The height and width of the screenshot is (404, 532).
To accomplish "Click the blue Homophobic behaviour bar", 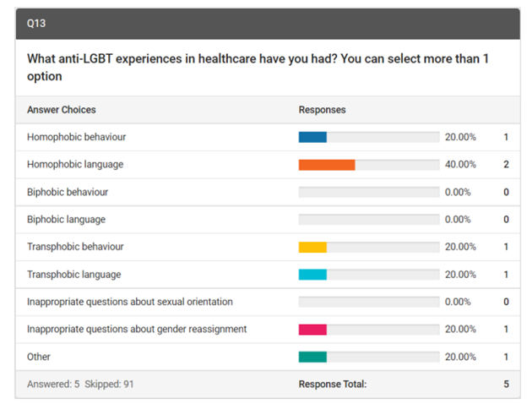I will point(312,137).
